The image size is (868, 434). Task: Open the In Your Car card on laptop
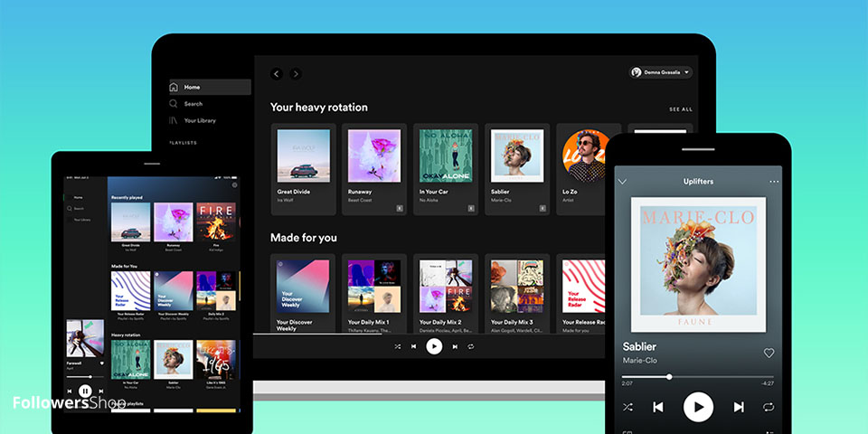(446, 169)
